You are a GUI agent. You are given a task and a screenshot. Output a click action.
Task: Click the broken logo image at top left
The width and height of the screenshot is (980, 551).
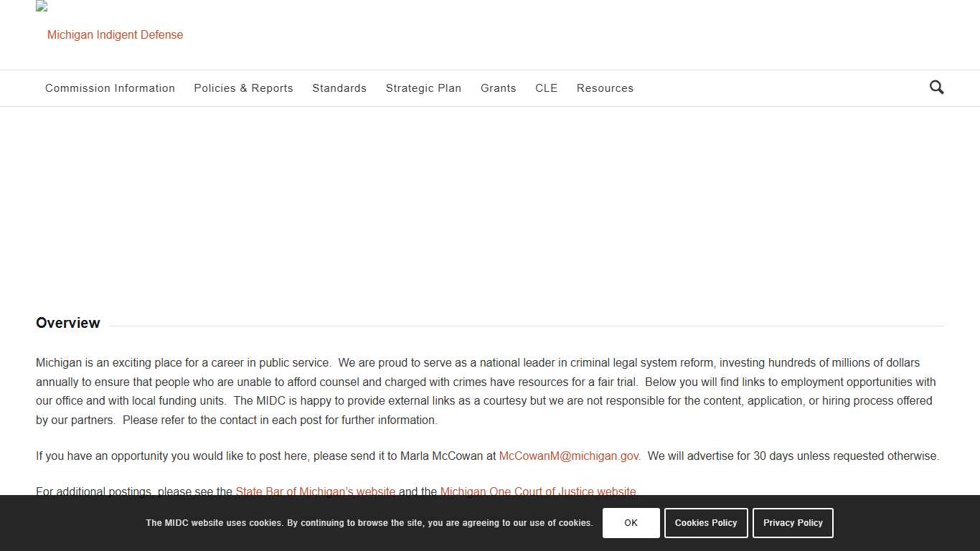pos(42,6)
